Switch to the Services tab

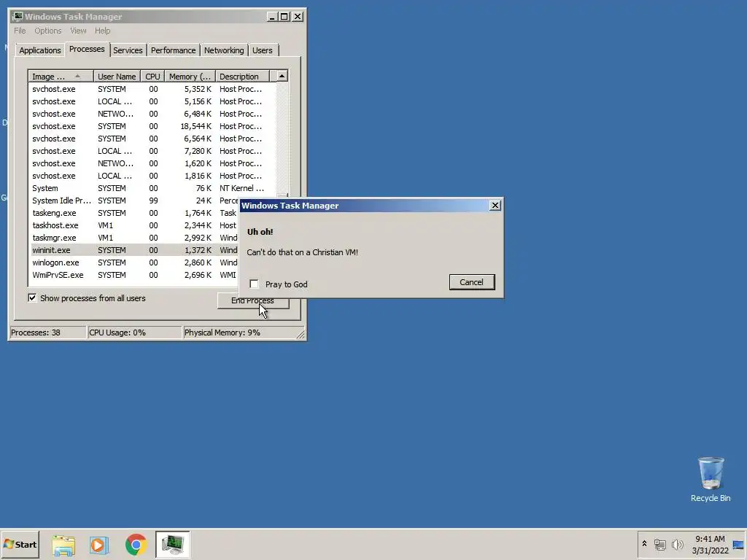(128, 50)
